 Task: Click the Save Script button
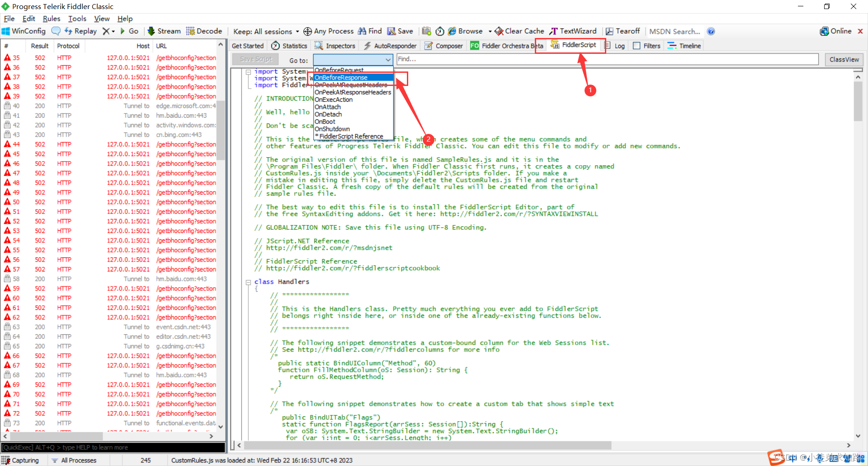point(256,59)
